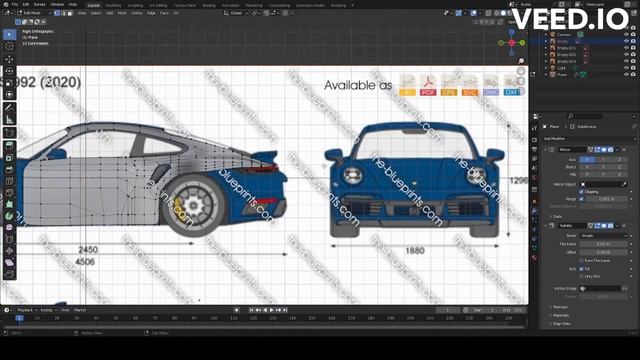Toggle Rim Fill checkbox
The image size is (640, 360).
tap(582, 269)
